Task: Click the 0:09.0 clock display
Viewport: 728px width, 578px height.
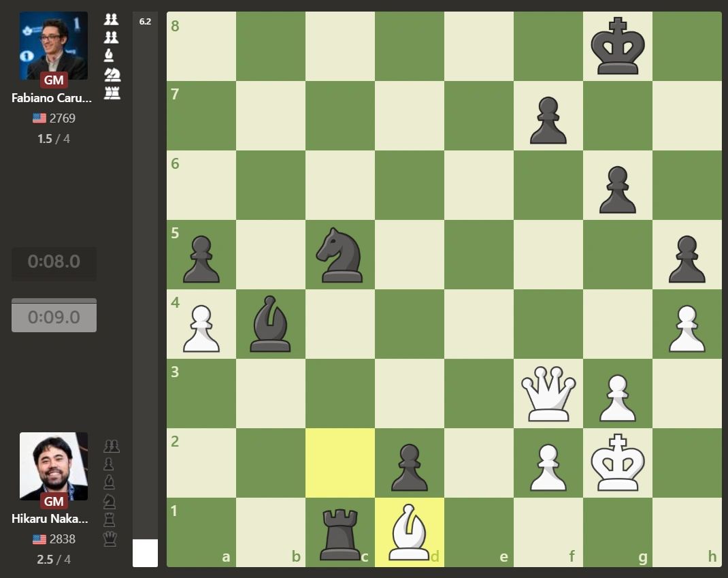Action: pyautogui.click(x=54, y=315)
